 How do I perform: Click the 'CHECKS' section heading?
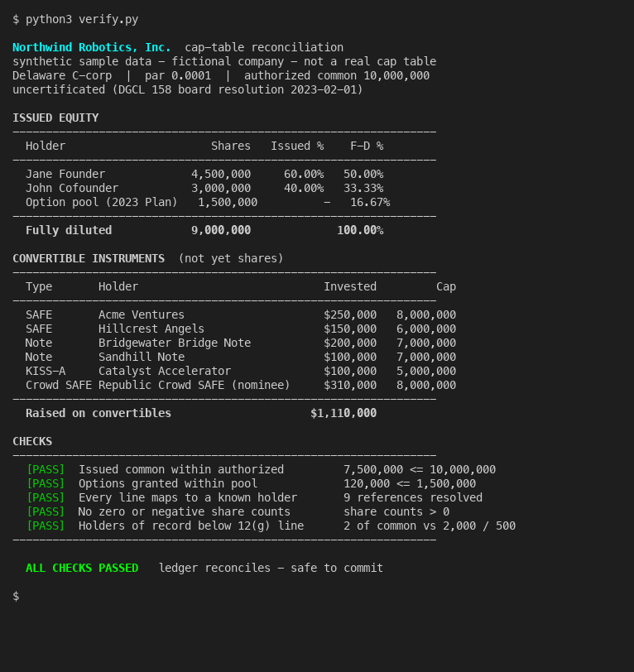[x=32, y=441]
